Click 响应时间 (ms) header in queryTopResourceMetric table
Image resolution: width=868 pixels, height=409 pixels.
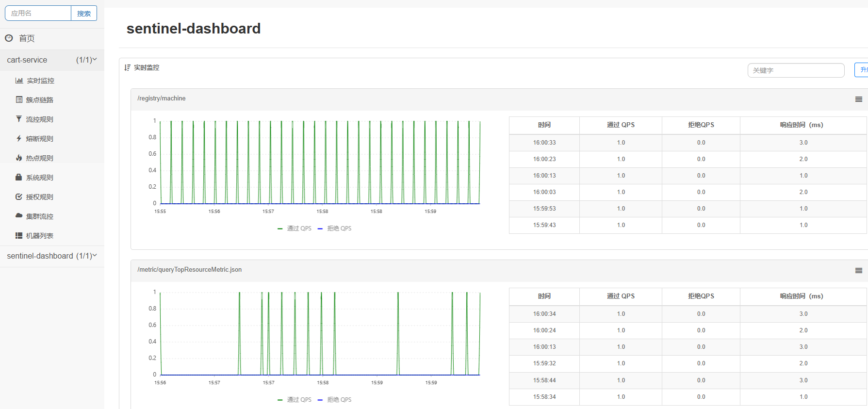click(x=802, y=296)
